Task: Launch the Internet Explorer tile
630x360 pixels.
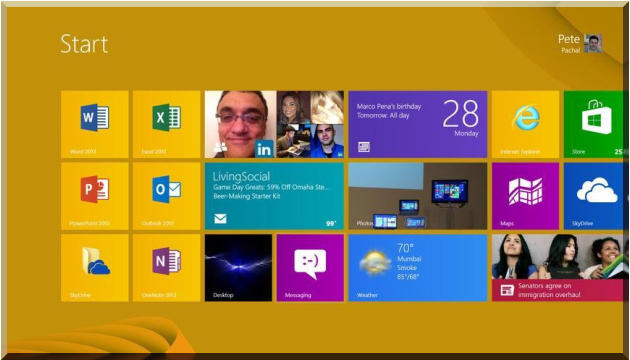Action: click(x=526, y=124)
